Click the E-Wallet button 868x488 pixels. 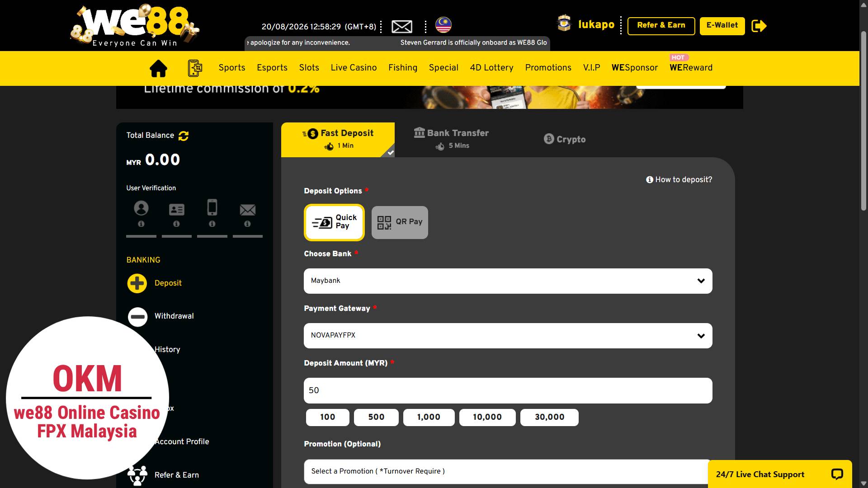pos(722,26)
